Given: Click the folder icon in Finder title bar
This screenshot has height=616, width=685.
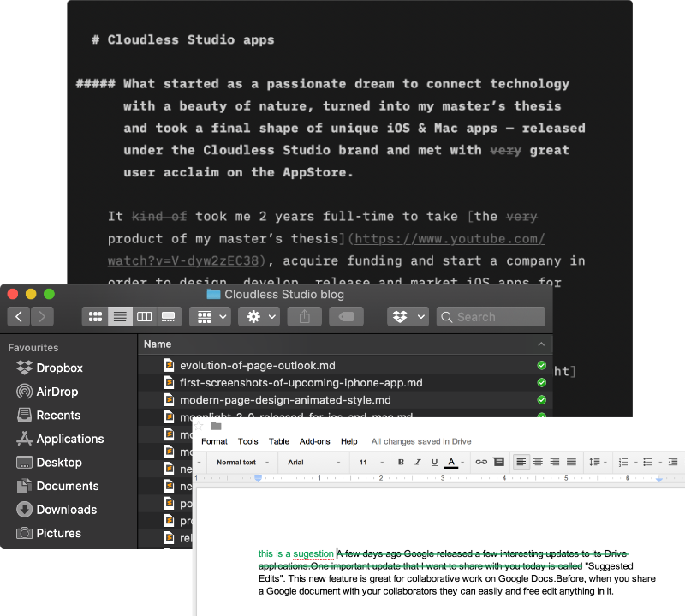Looking at the screenshot, I should pyautogui.click(x=213, y=294).
